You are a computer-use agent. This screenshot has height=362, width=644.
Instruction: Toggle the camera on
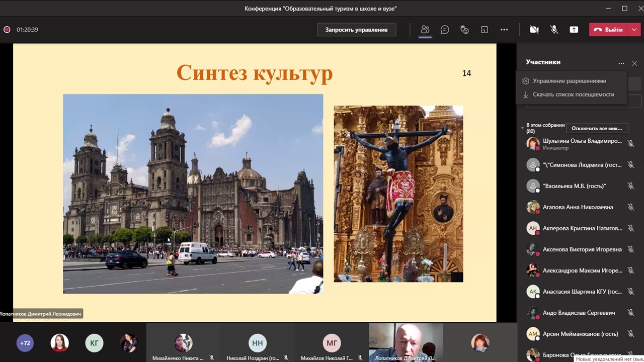pyautogui.click(x=534, y=30)
